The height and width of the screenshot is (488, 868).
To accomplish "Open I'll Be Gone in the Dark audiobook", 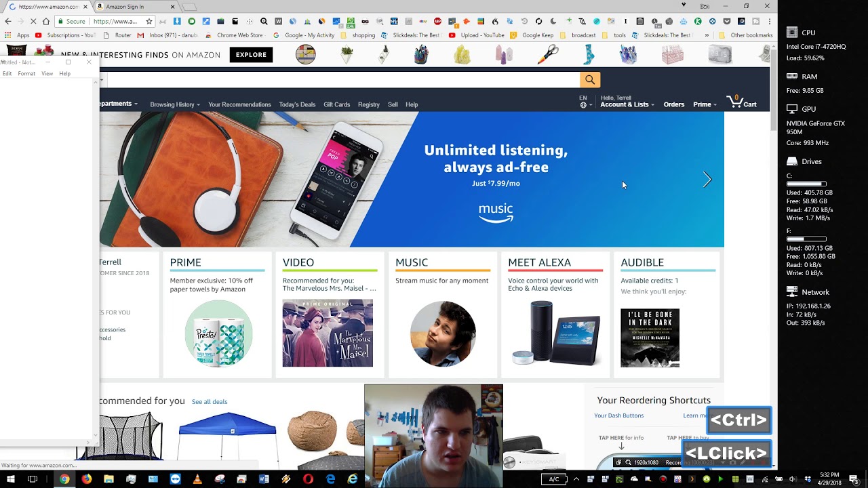I will pos(650,338).
